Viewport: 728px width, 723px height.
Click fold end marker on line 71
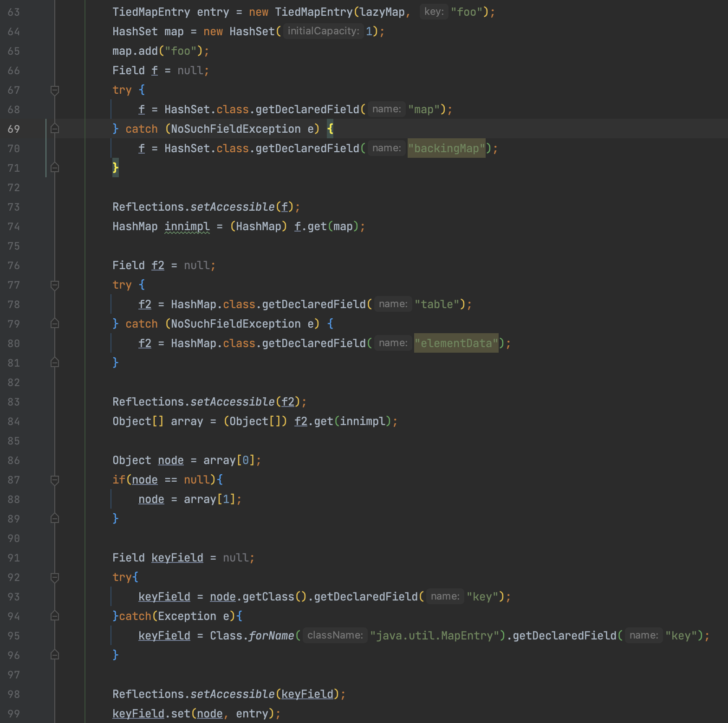pos(54,168)
